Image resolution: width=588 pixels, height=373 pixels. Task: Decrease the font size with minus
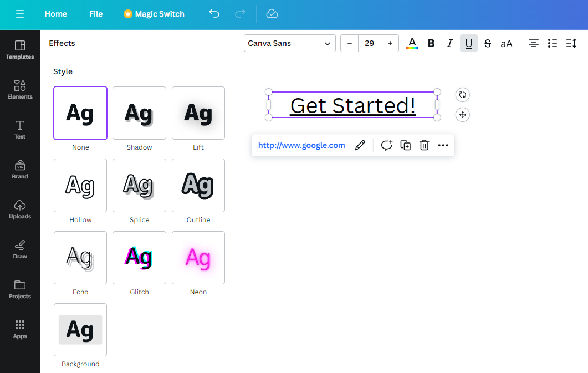[350, 43]
